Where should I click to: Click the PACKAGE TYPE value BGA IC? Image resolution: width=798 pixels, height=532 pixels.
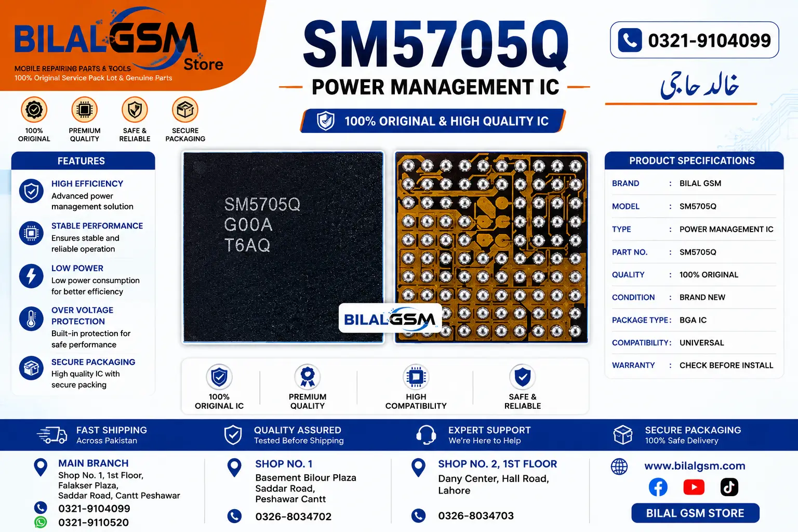point(693,320)
